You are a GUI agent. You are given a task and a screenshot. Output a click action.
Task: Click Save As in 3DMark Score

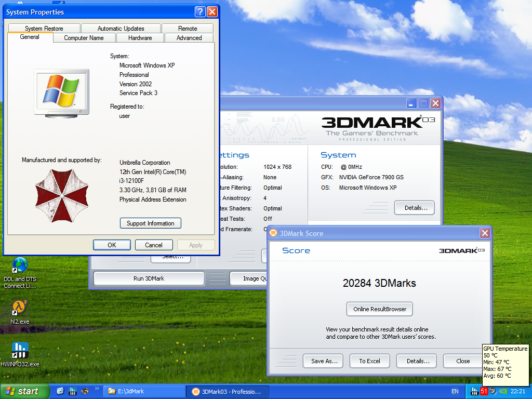pos(323,361)
